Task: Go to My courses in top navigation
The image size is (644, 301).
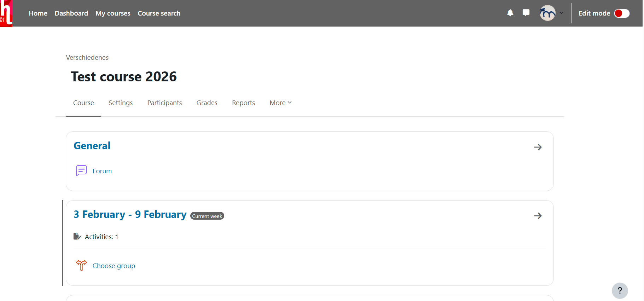Action: [113, 13]
